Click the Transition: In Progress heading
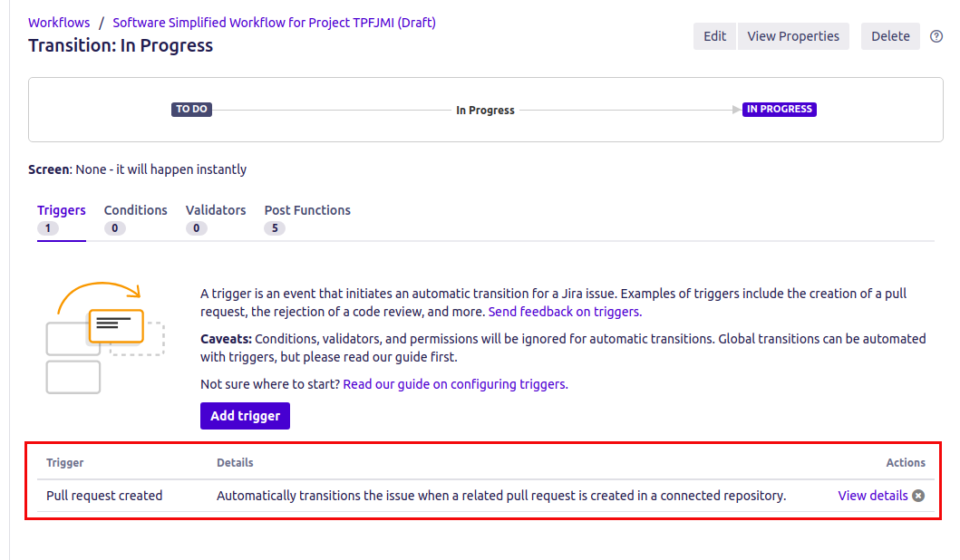Viewport: 960px width, 560px height. pos(121,45)
